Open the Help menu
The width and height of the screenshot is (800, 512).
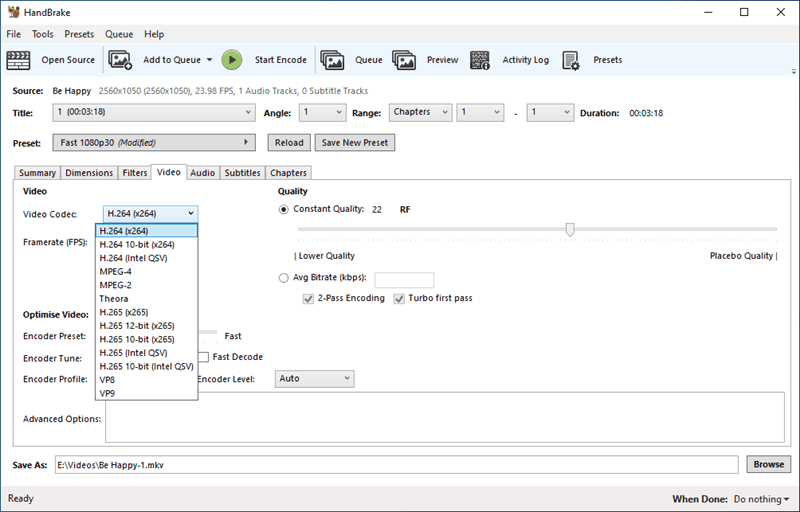[x=154, y=34]
